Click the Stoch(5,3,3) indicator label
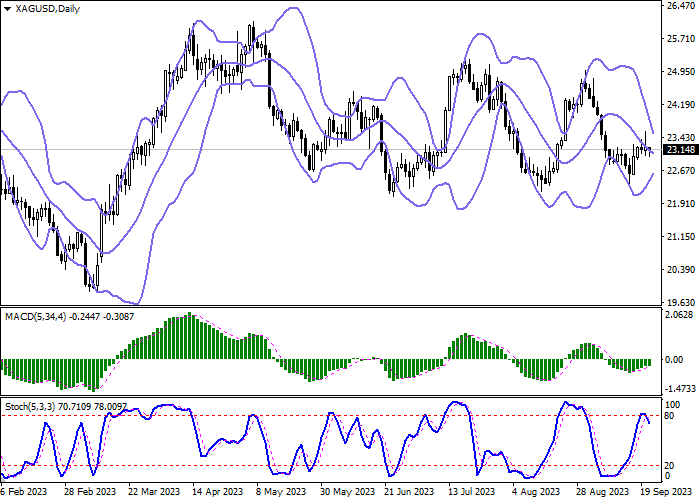The image size is (700, 500). [30, 407]
